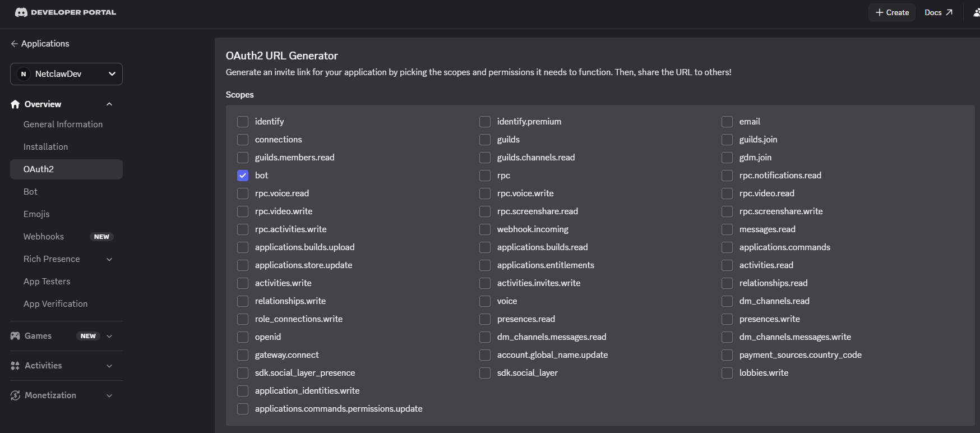Return to Applications list
980x433 pixels.
(x=45, y=44)
